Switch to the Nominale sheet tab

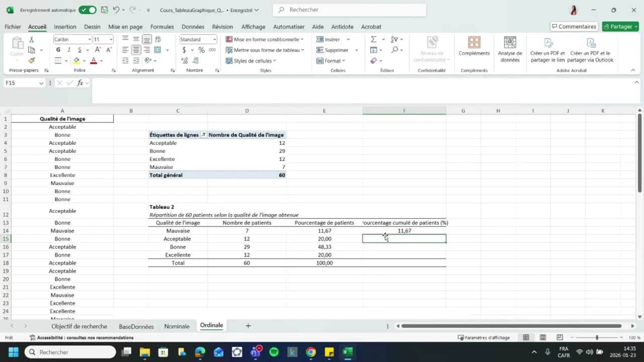pos(177,326)
